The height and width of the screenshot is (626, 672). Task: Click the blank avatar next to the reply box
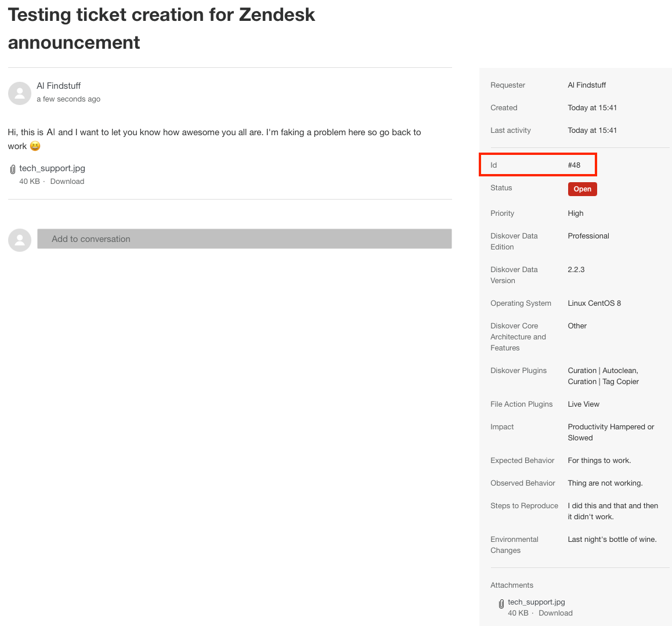(19, 240)
